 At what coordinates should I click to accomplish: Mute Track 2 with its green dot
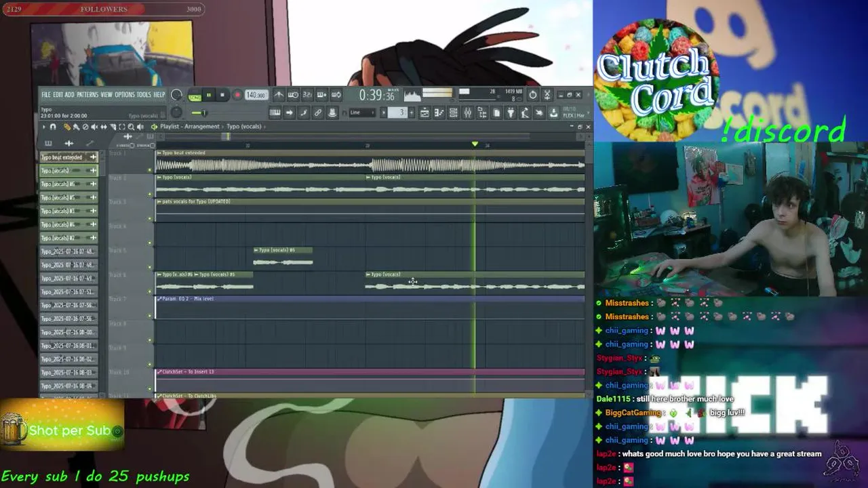[150, 195]
